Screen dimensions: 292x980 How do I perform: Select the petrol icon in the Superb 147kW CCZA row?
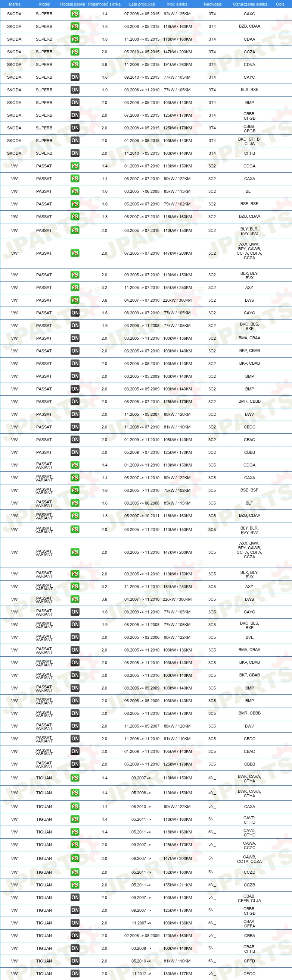(x=75, y=52)
